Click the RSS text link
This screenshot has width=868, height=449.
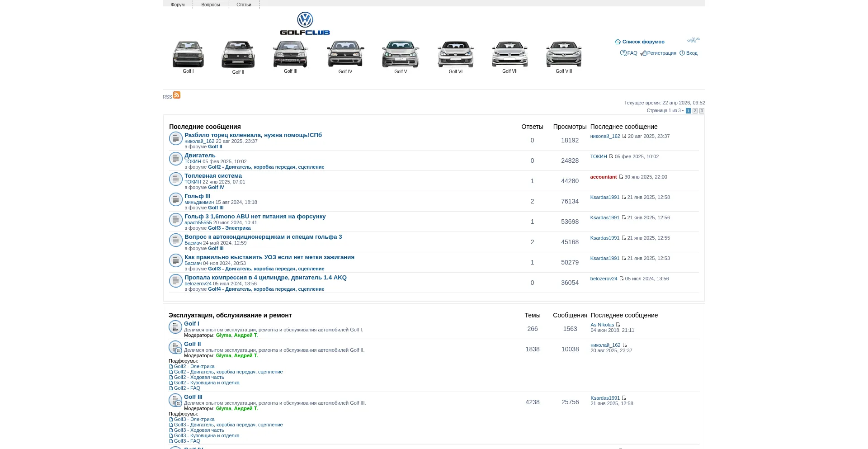click(167, 97)
